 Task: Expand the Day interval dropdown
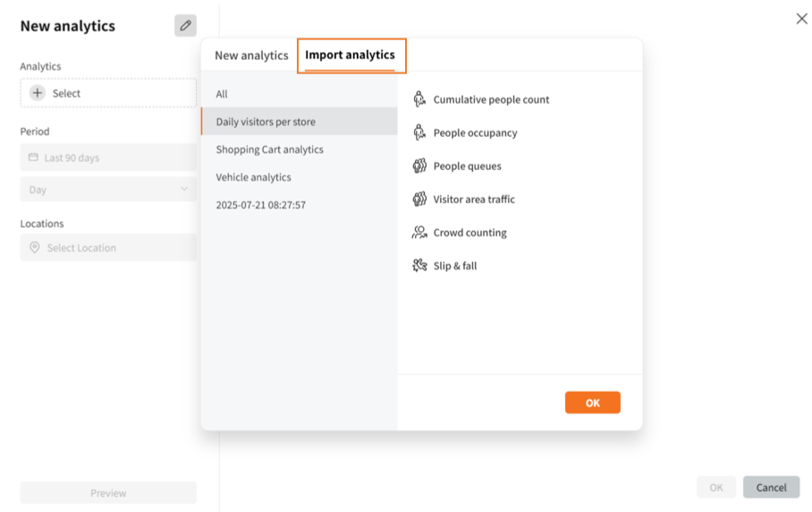coord(107,190)
